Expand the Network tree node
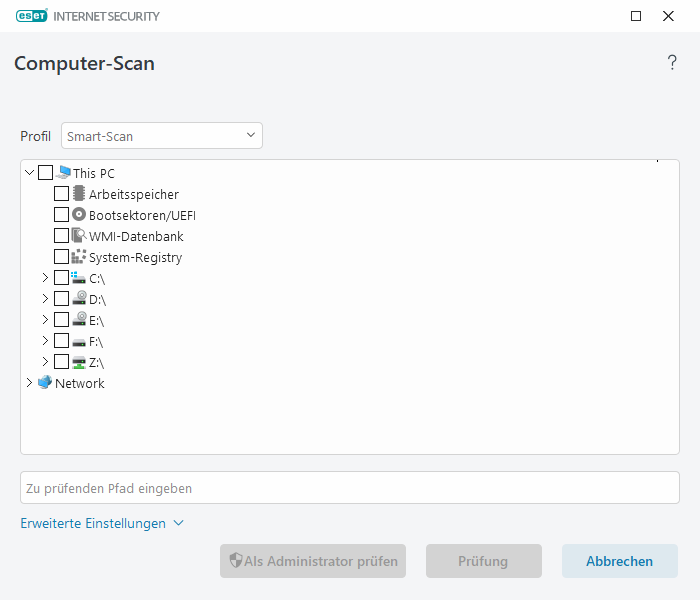 pos(29,383)
